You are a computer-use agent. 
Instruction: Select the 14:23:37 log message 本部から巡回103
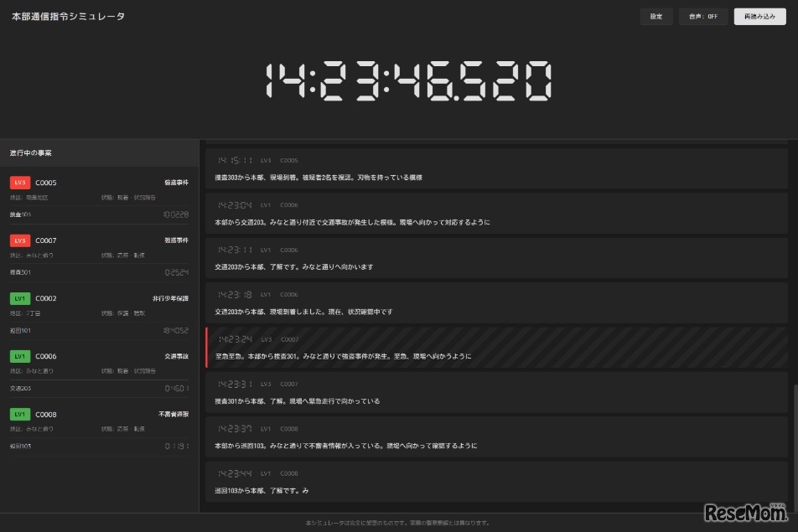click(x=345, y=446)
